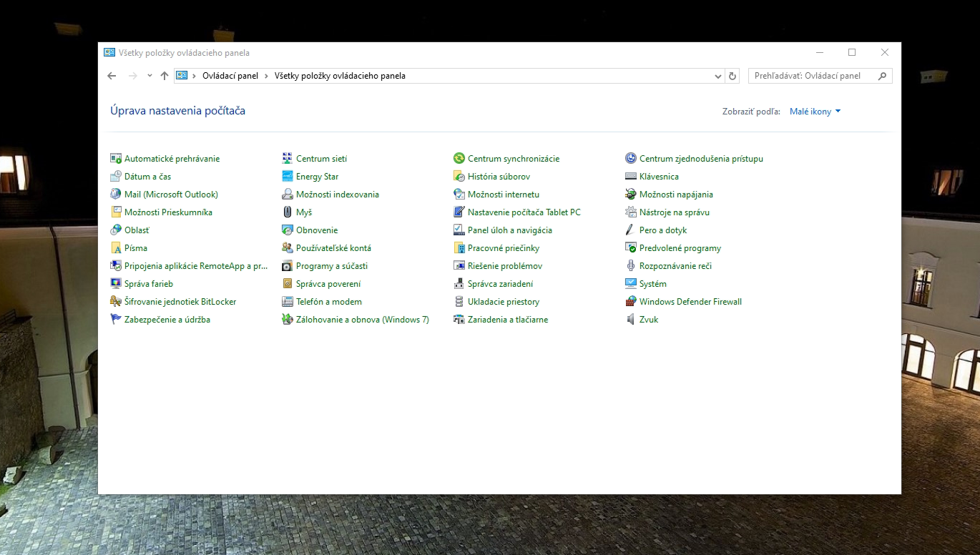Open the Klávesnica keyboard icon
The image size is (980, 555).
(630, 177)
